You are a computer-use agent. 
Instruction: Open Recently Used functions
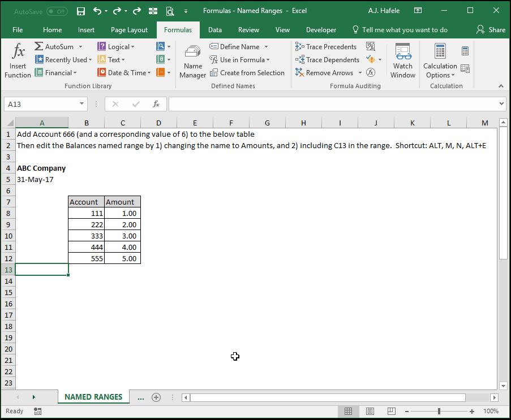click(63, 59)
